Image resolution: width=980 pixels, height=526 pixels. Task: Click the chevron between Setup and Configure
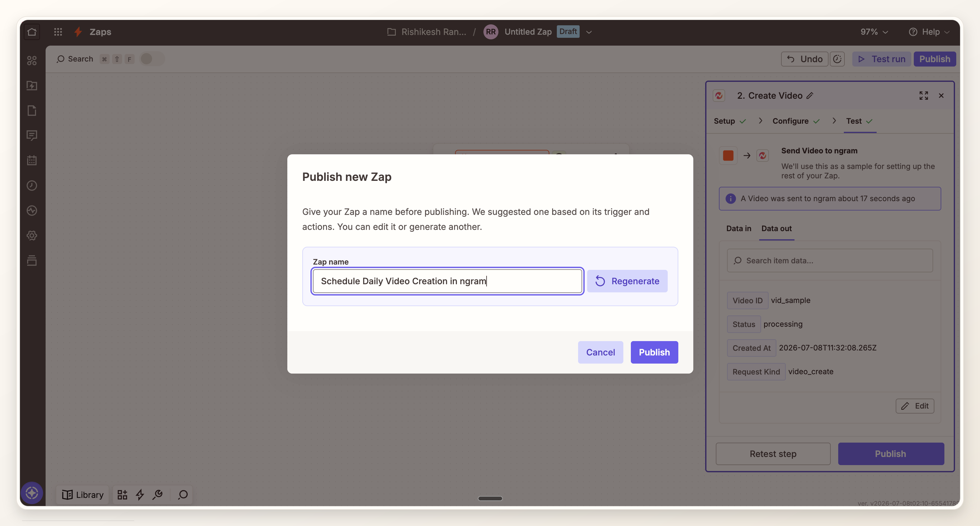[760, 121]
